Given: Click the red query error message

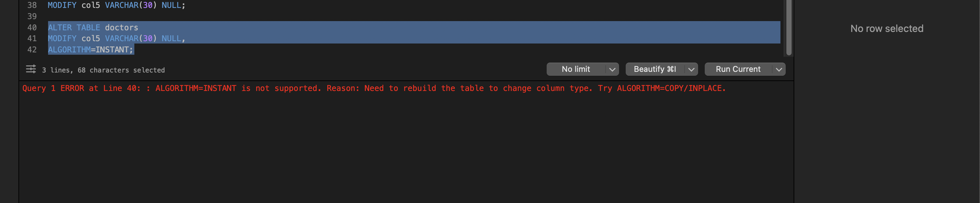Looking at the screenshot, I should point(373,88).
